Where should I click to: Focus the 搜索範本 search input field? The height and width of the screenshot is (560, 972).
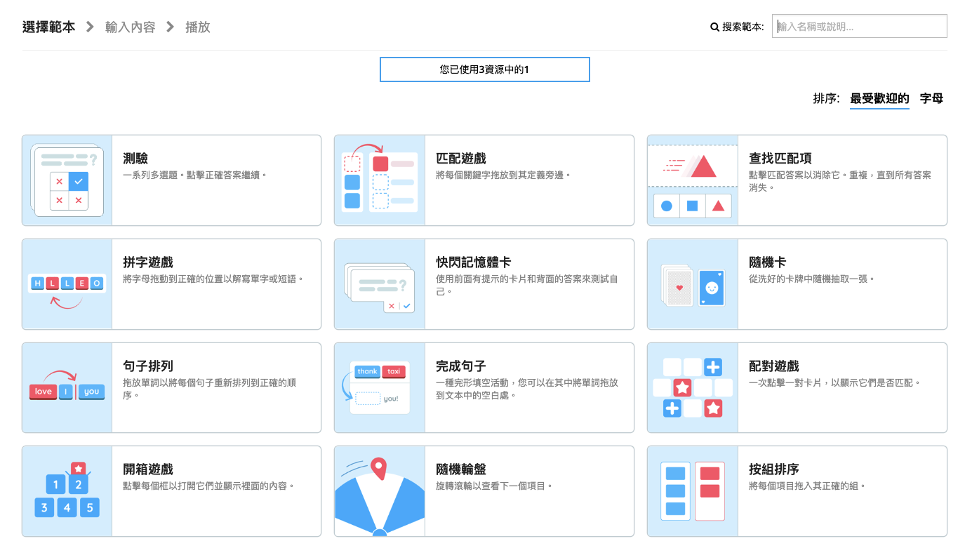coord(859,27)
